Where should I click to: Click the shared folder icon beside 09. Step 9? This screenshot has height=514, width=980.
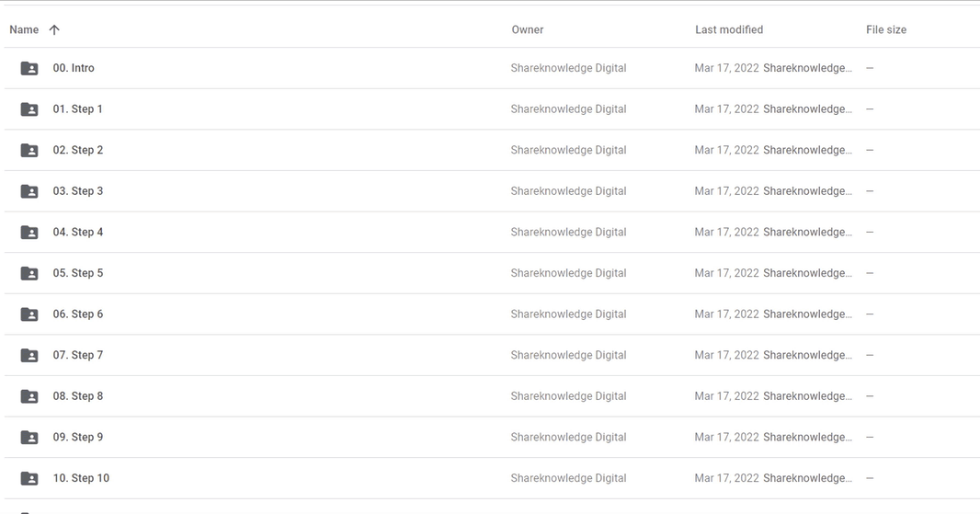(x=29, y=437)
